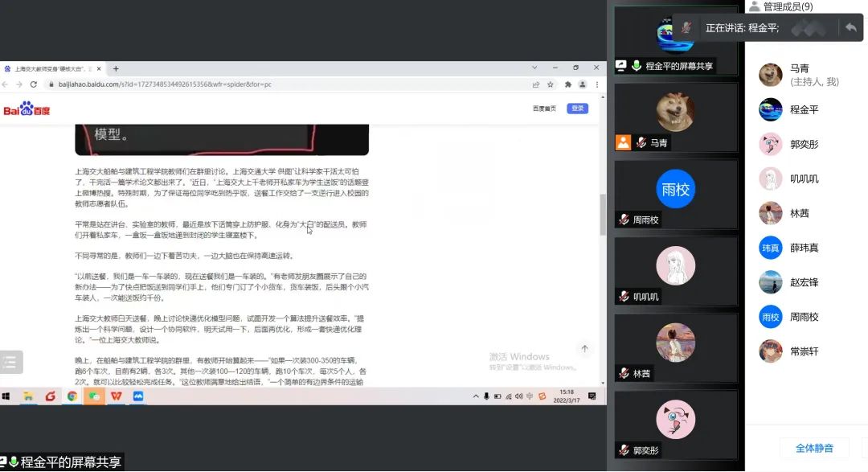
Task: Expand hidden icons in the system tray
Action: point(477,396)
